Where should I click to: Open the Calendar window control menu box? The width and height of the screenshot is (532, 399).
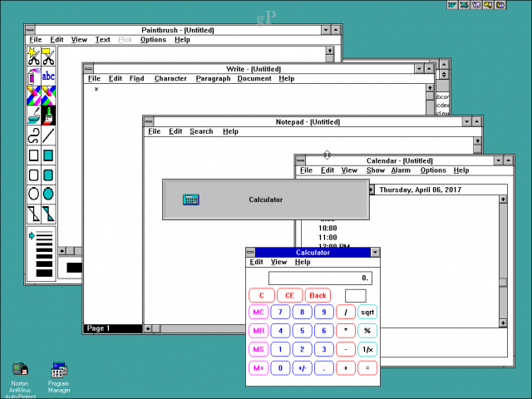(x=300, y=160)
